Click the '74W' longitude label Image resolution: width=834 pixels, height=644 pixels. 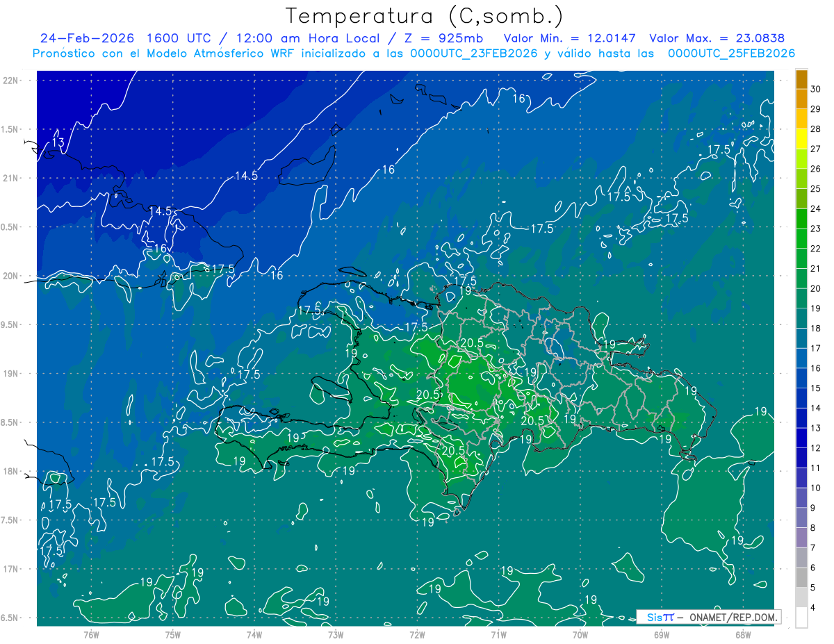(x=254, y=634)
